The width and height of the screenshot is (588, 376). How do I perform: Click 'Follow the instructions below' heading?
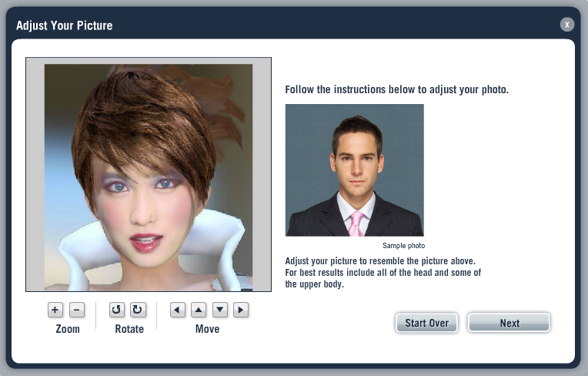(397, 89)
